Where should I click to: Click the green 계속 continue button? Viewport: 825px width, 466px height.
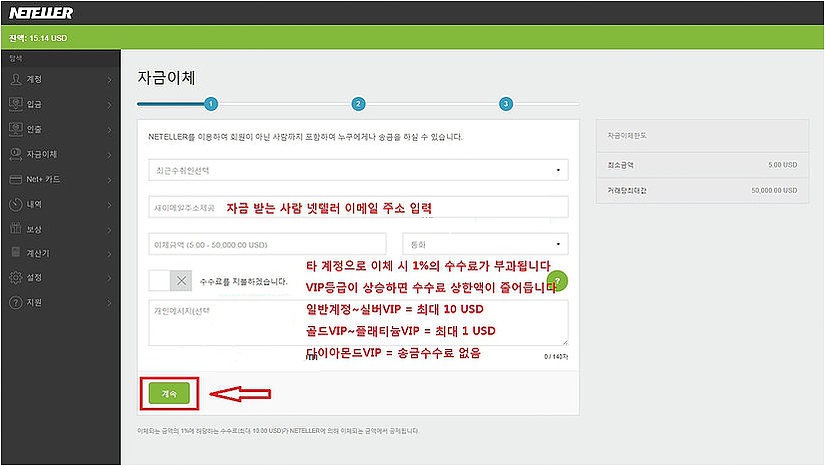pos(169,393)
